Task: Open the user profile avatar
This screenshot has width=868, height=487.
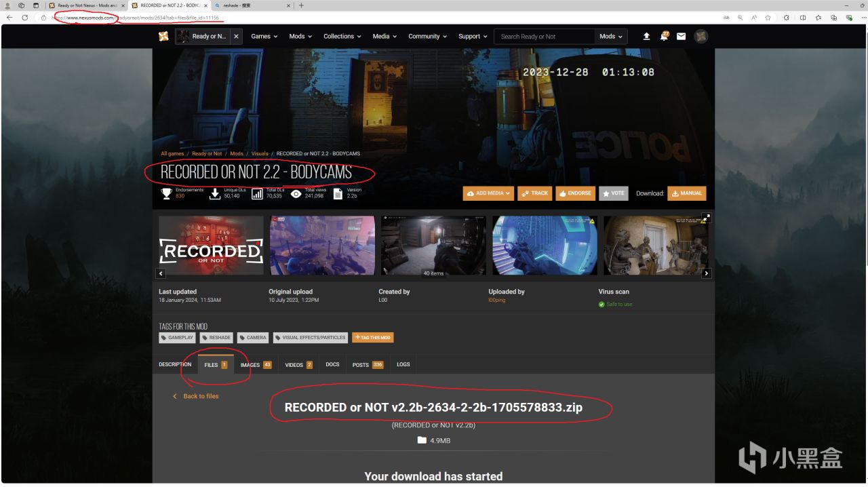Action: [x=701, y=37]
